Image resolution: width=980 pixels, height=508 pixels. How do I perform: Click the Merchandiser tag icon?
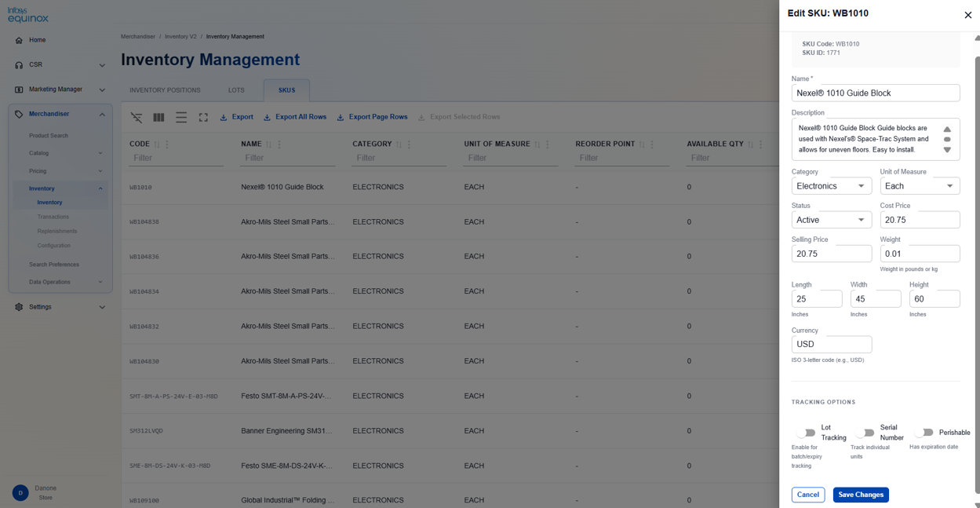click(x=19, y=114)
